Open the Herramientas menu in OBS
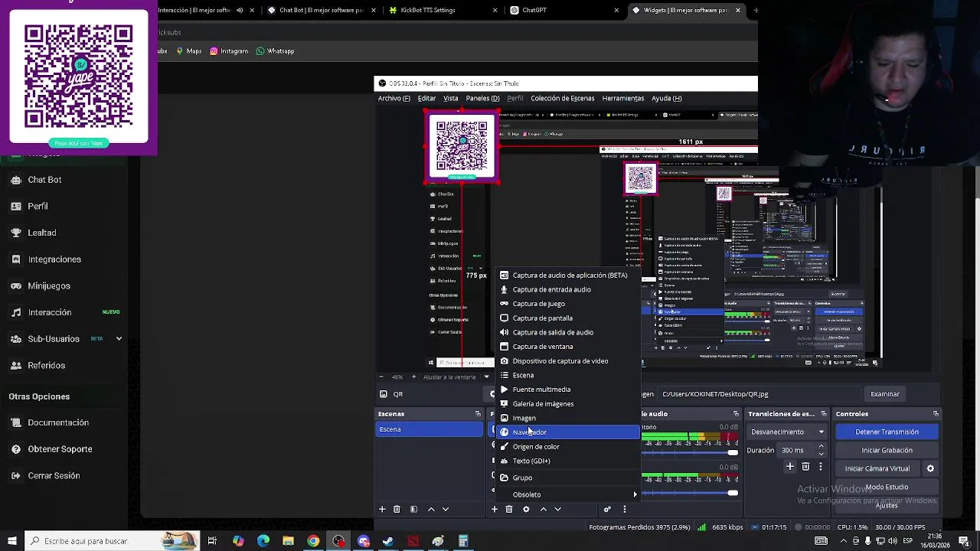This screenshot has height=551, width=980. click(x=622, y=98)
